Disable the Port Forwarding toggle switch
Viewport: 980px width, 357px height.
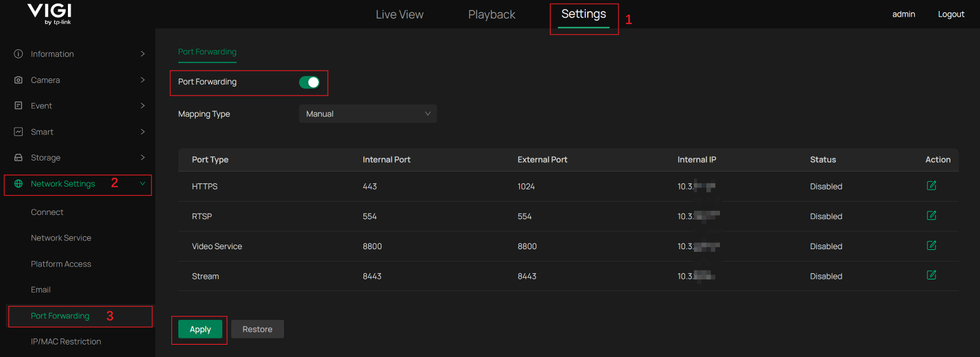[309, 82]
